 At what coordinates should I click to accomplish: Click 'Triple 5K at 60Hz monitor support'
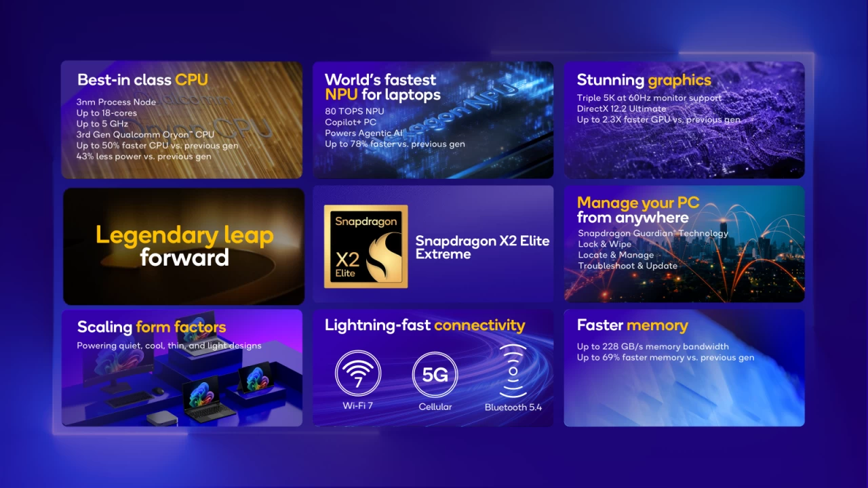point(649,98)
